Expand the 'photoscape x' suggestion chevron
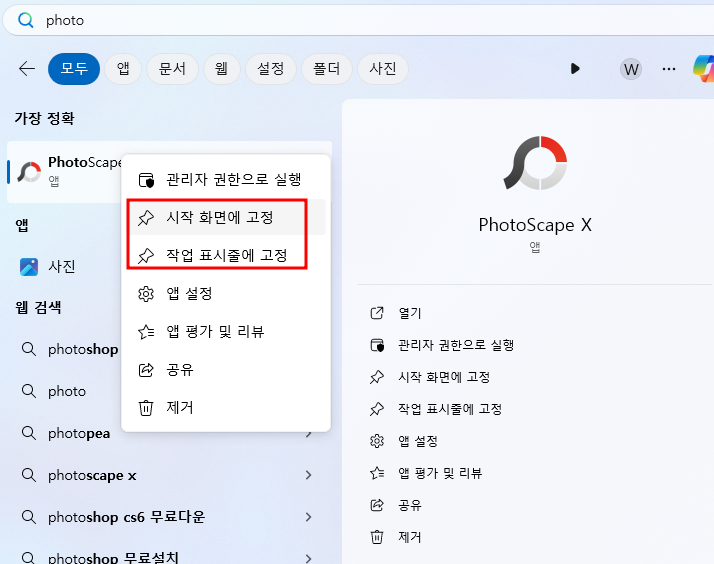The height and width of the screenshot is (564, 714). (x=309, y=475)
